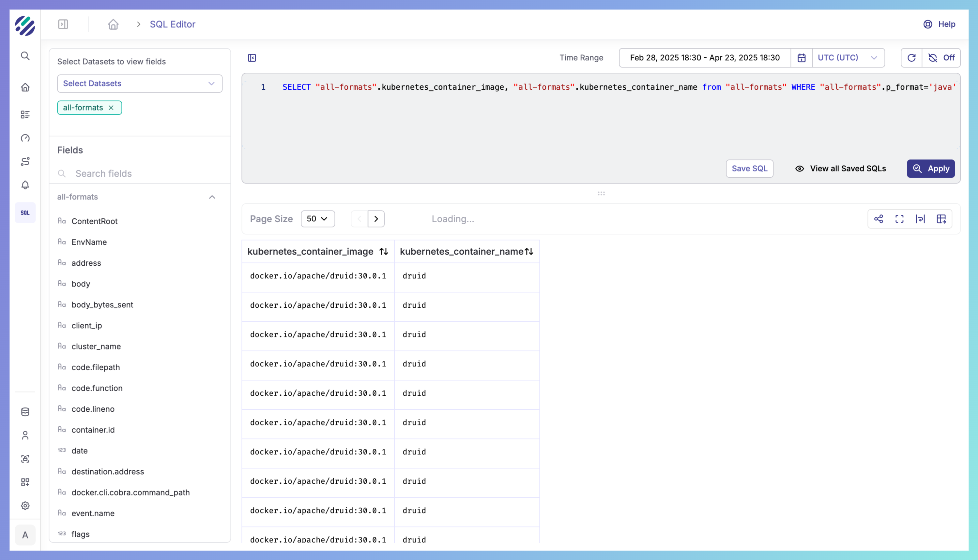This screenshot has height=560, width=978.
Task: Click the Apply button
Action: [x=930, y=169]
